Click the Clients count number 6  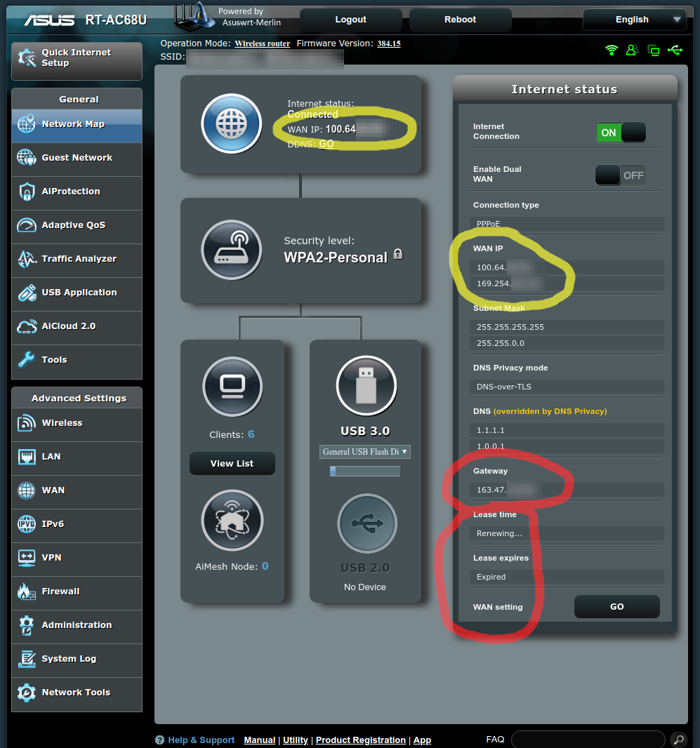[251, 434]
